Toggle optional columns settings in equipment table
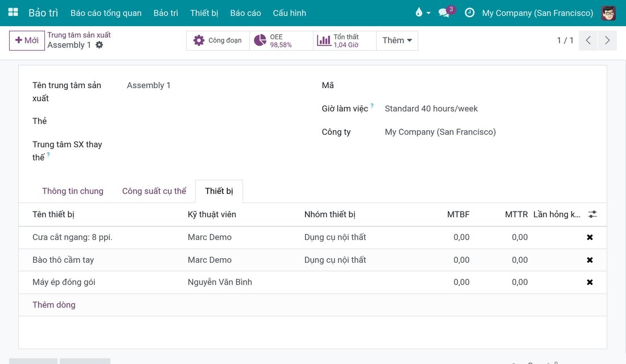 (x=592, y=214)
